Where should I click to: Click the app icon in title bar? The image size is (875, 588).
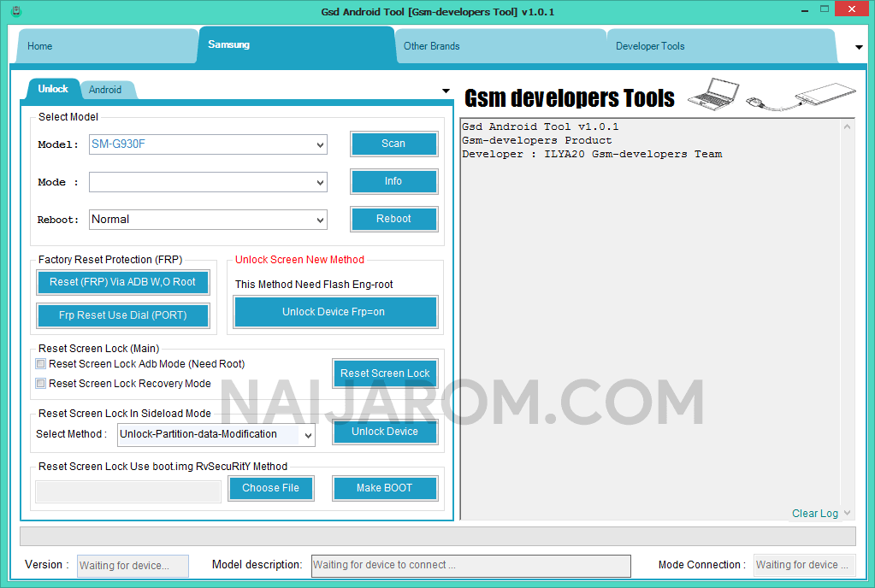[x=16, y=10]
